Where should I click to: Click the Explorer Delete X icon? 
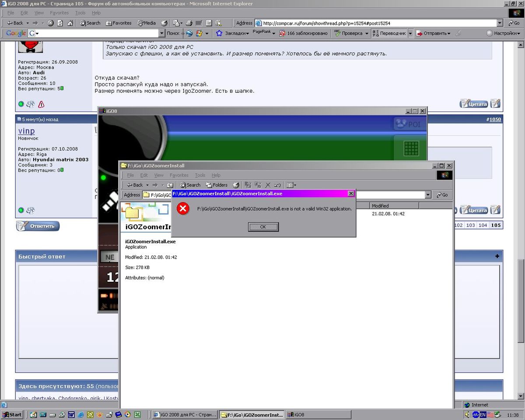(268, 185)
